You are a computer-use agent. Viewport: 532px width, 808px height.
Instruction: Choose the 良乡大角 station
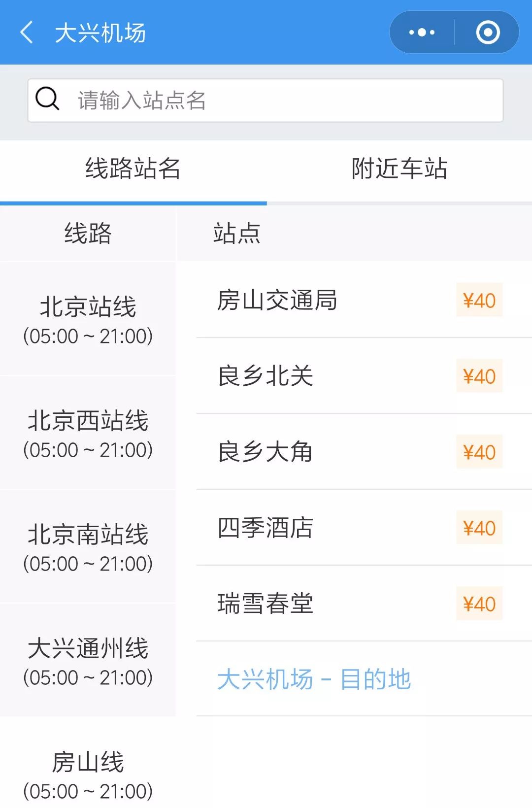[x=266, y=452]
